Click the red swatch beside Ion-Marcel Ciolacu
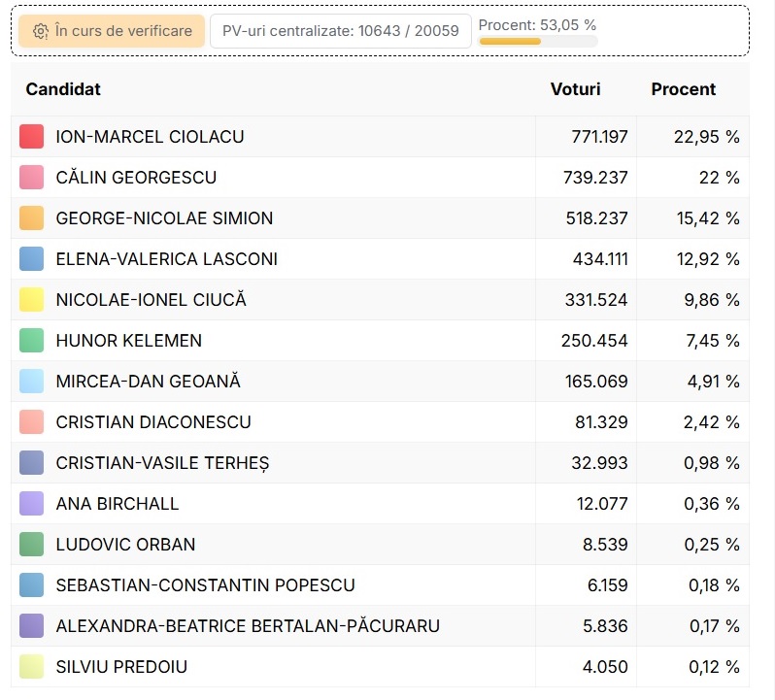This screenshot has height=700, width=775. tap(32, 137)
